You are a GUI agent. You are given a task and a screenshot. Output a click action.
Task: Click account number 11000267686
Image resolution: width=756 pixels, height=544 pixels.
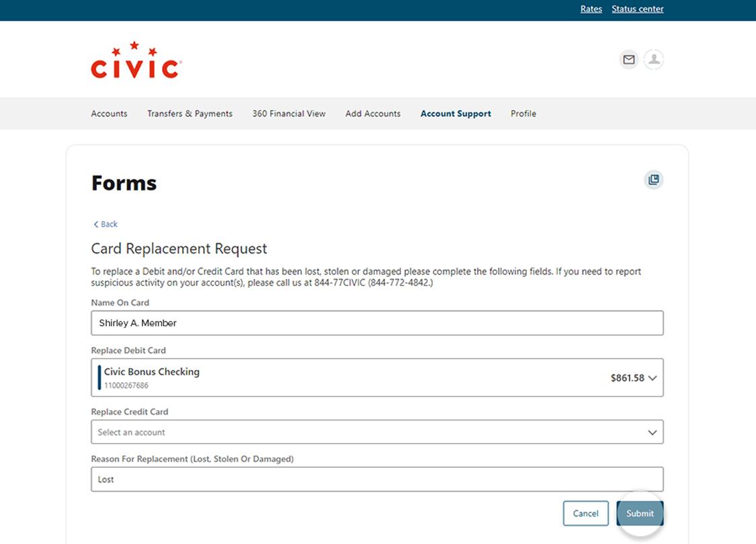(x=126, y=385)
